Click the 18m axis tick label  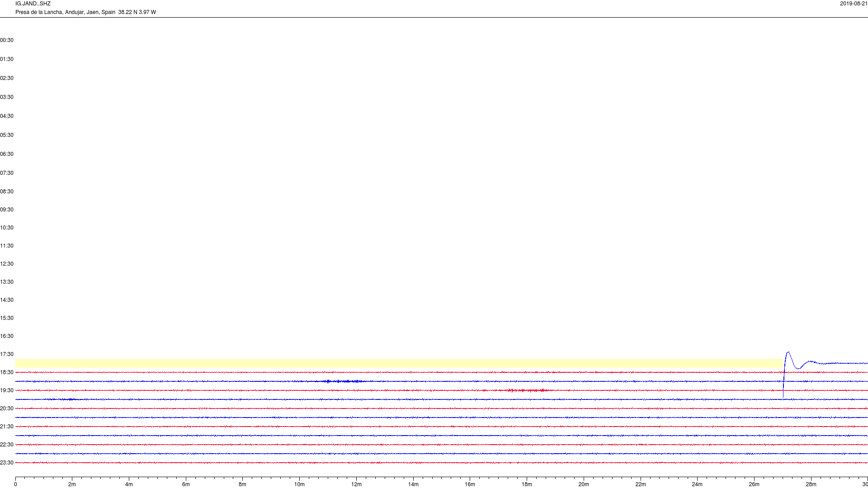(x=527, y=484)
